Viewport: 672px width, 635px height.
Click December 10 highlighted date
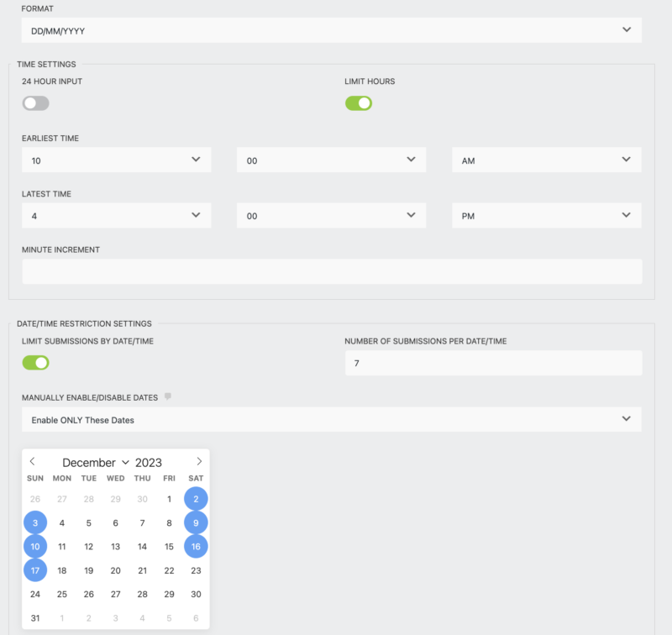[35, 547]
